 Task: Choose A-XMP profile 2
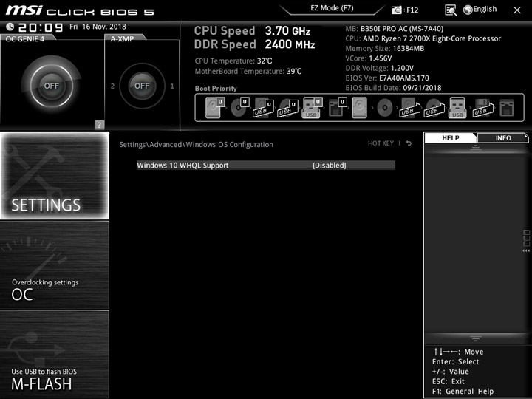[112, 86]
